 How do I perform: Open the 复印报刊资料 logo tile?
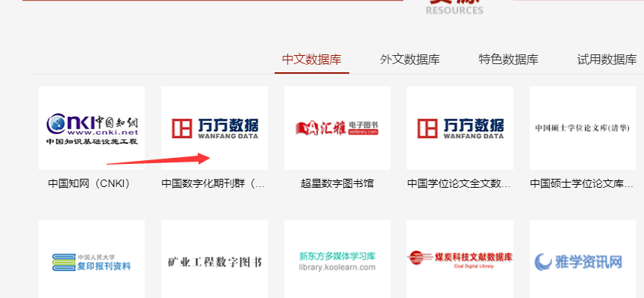[92, 259]
